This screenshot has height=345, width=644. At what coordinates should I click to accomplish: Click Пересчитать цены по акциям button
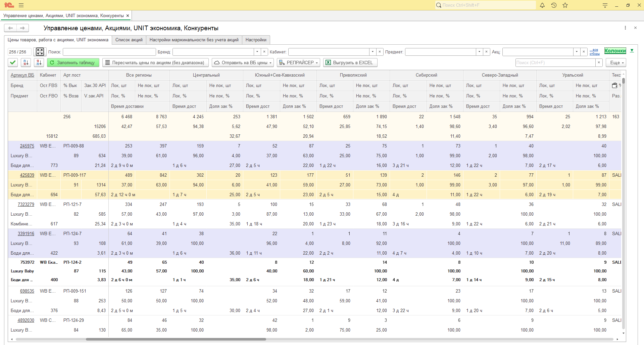(x=155, y=62)
